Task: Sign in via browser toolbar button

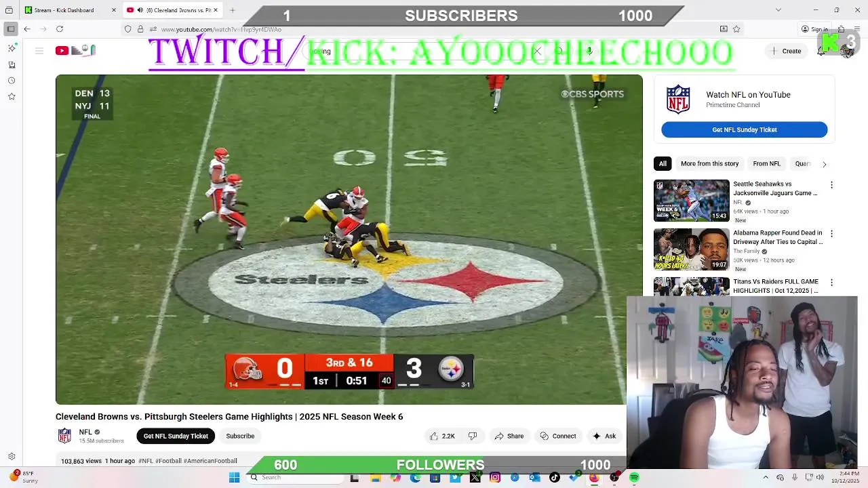Action: point(814,29)
